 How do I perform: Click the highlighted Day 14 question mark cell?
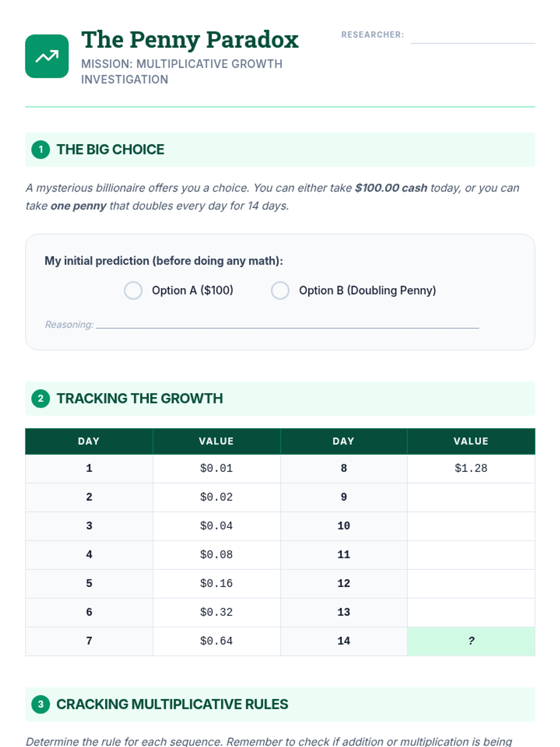point(471,641)
